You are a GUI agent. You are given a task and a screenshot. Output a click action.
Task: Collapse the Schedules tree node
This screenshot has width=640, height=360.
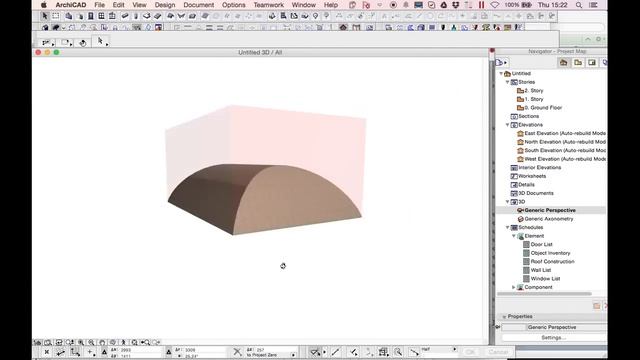[x=507, y=227]
